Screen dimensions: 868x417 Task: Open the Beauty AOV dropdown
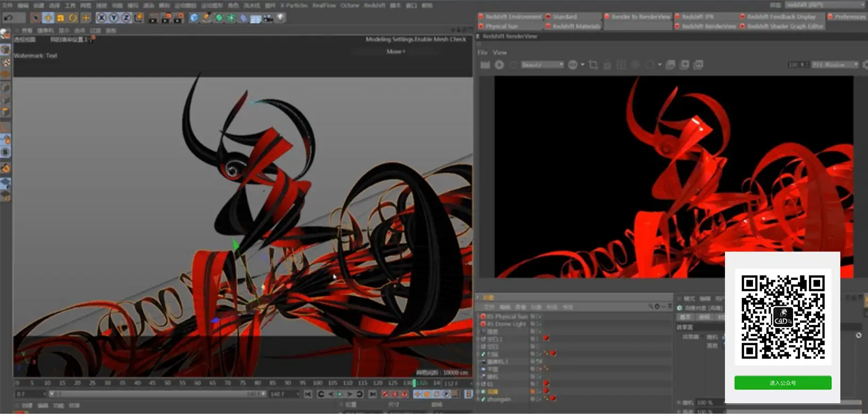point(542,65)
